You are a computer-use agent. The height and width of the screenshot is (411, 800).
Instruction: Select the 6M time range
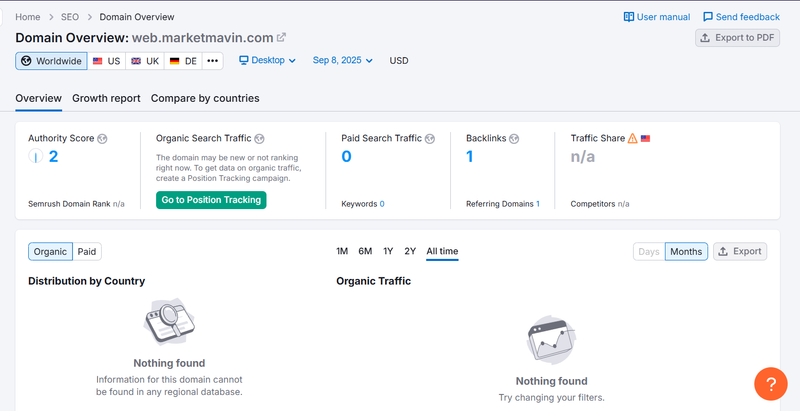click(365, 251)
